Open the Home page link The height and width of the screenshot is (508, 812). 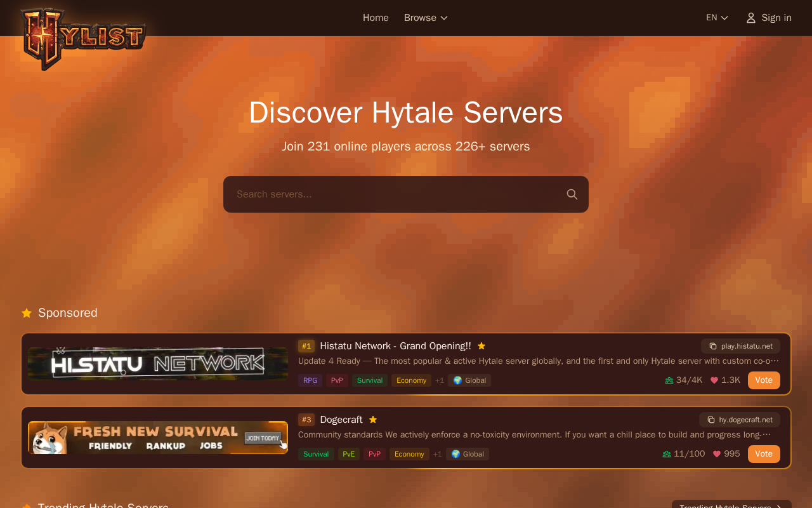click(376, 18)
